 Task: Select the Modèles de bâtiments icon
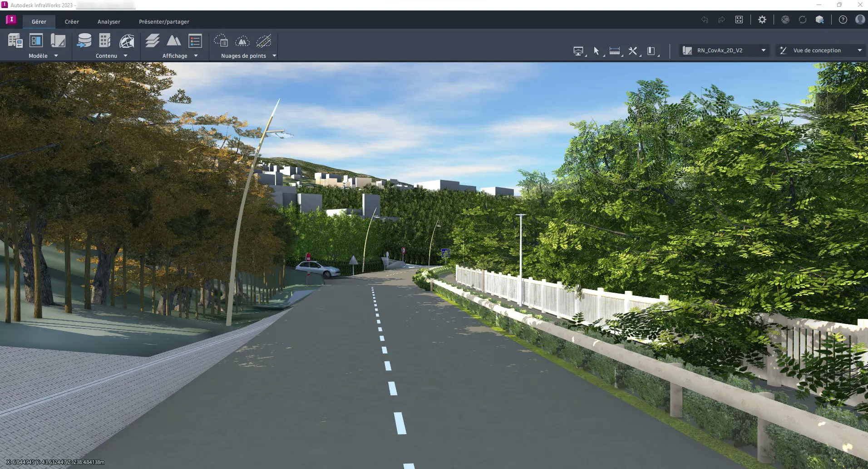pyautogui.click(x=105, y=41)
